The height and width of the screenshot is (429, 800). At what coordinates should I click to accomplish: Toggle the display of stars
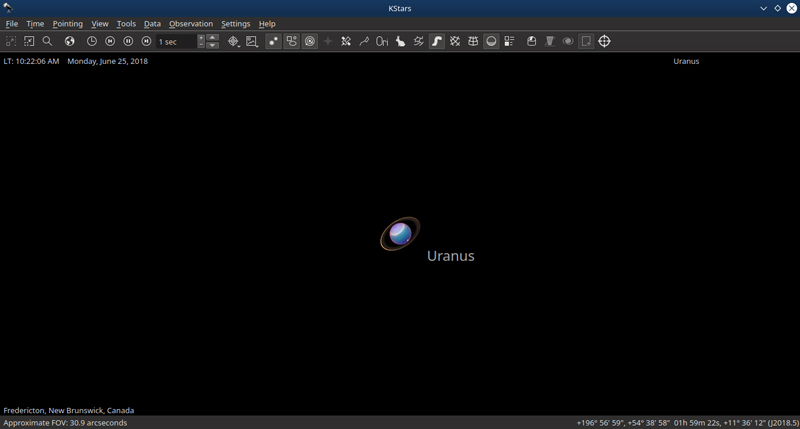pos(273,41)
